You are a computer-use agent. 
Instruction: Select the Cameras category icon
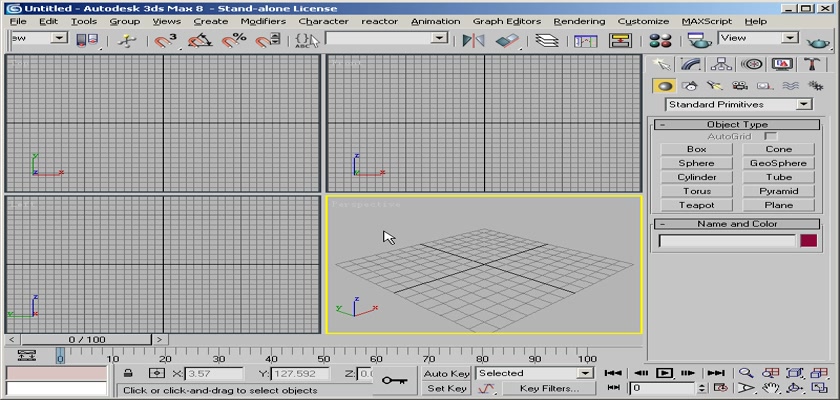pyautogui.click(x=740, y=86)
